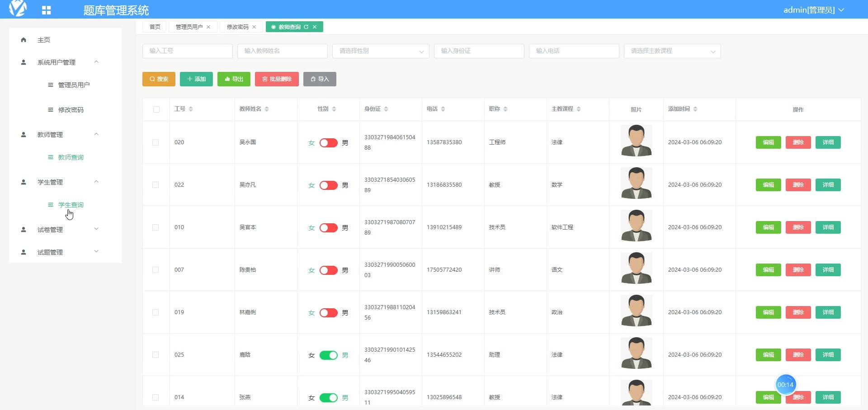Sort by 教师姓名 column arrows
868x410 pixels.
point(267,109)
